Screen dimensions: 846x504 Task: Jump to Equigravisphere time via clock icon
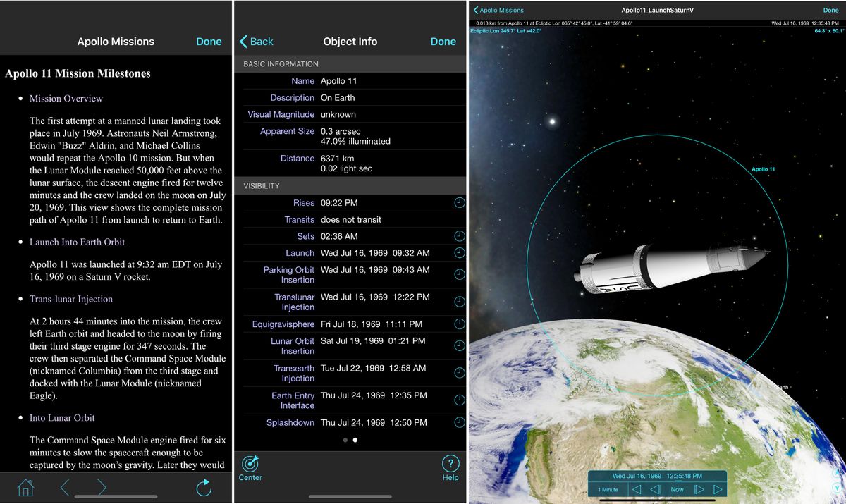point(459,324)
